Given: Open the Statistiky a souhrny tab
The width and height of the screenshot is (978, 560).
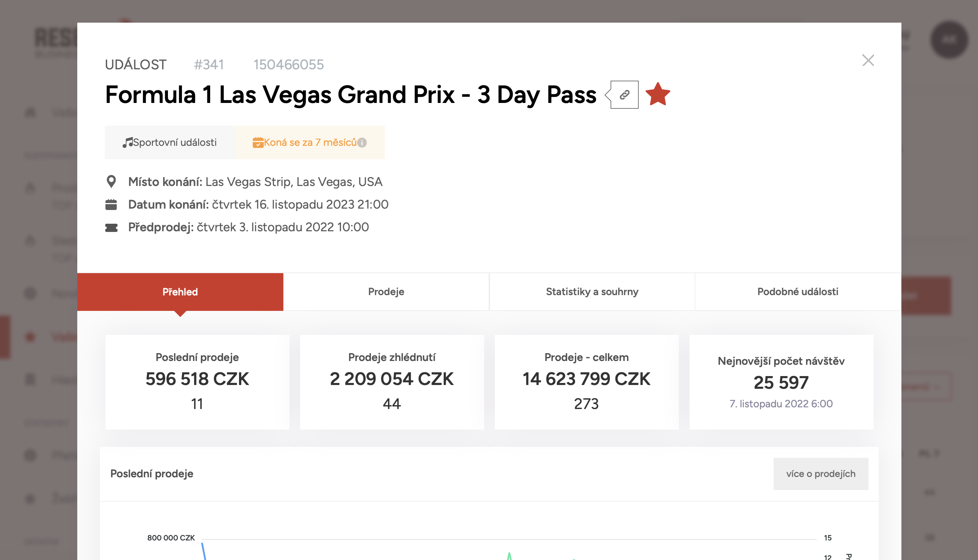Looking at the screenshot, I should 592,292.
